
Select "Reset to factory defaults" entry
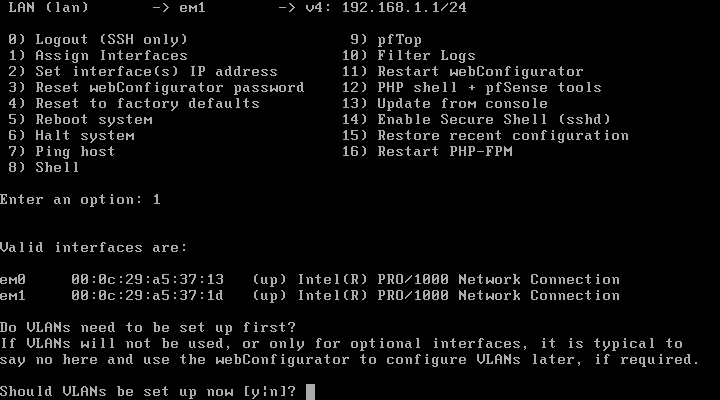(146, 103)
